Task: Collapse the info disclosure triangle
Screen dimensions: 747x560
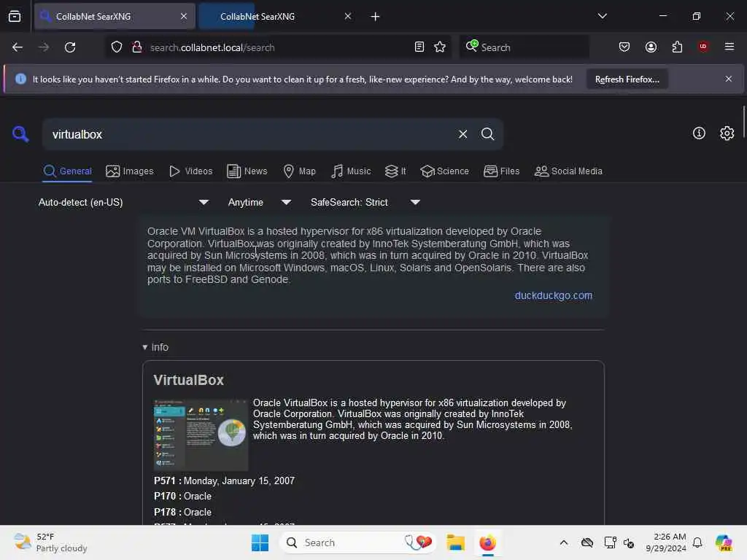Action: coord(145,347)
